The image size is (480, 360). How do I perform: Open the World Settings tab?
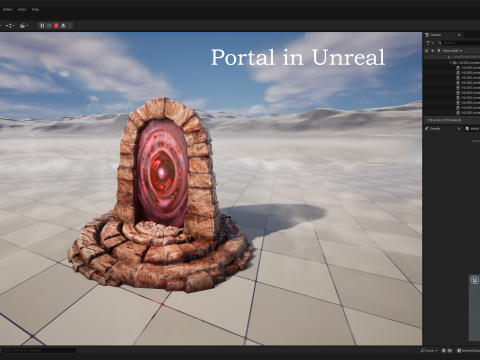coord(473,128)
